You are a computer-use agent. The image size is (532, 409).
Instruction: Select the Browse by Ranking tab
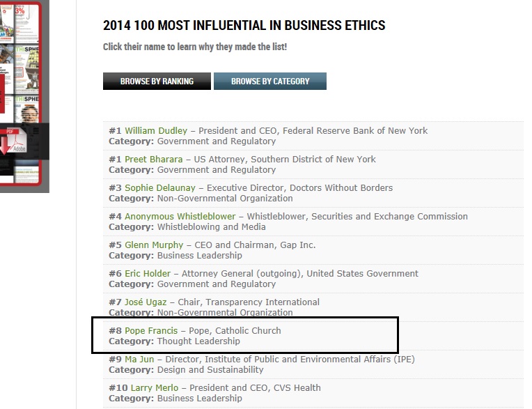pyautogui.click(x=157, y=82)
